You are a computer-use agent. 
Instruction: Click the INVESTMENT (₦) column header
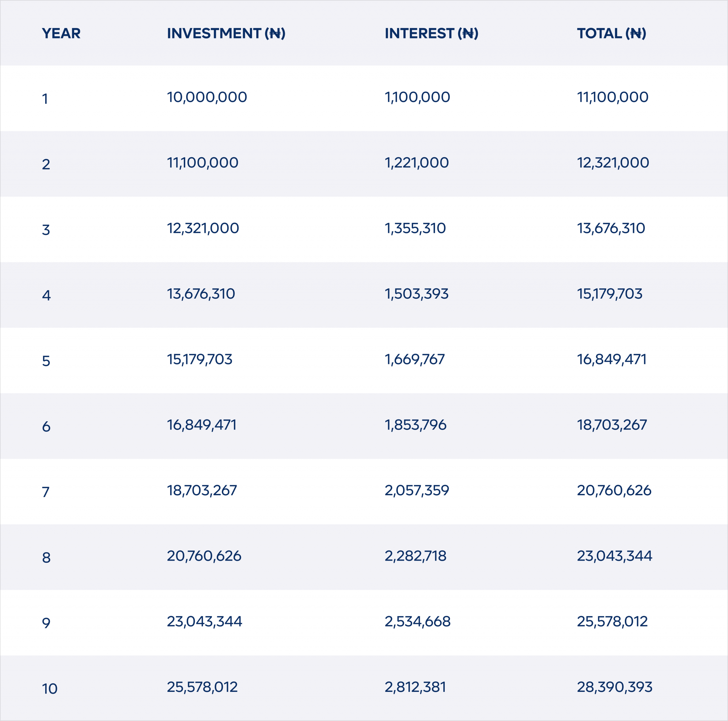pyautogui.click(x=226, y=33)
